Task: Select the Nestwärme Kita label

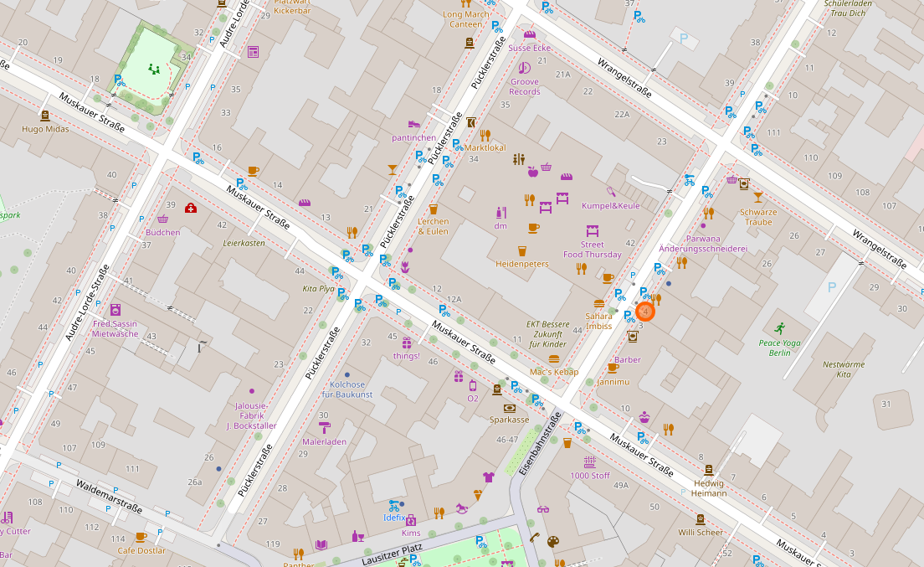Action: click(844, 369)
